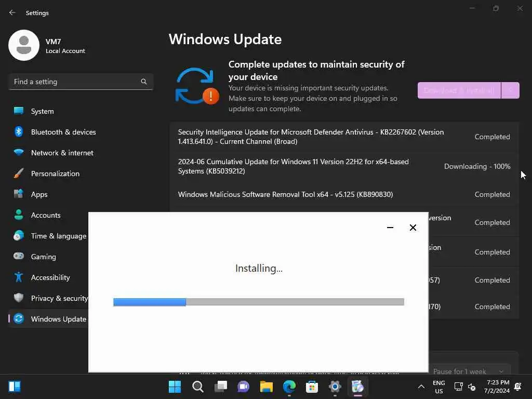Screen dimensions: 532x399
Task: Close the Installing dialog
Action: coord(413,228)
